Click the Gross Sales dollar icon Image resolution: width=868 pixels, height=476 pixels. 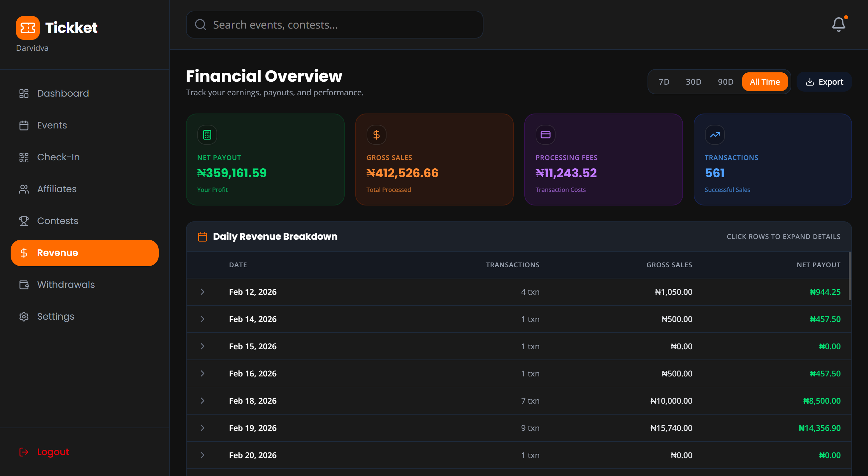tap(376, 135)
